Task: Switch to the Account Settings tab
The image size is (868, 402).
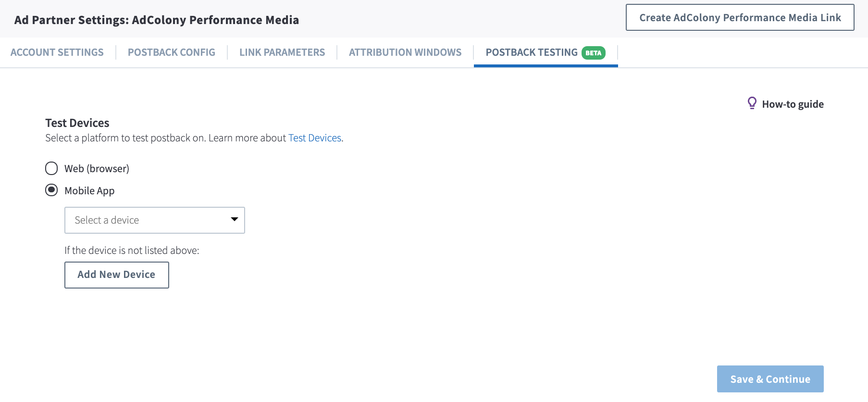Action: pos(57,52)
